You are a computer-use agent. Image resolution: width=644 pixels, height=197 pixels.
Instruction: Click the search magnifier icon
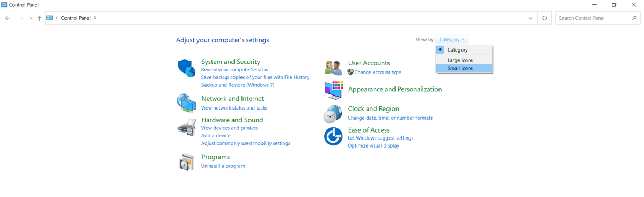point(634,18)
